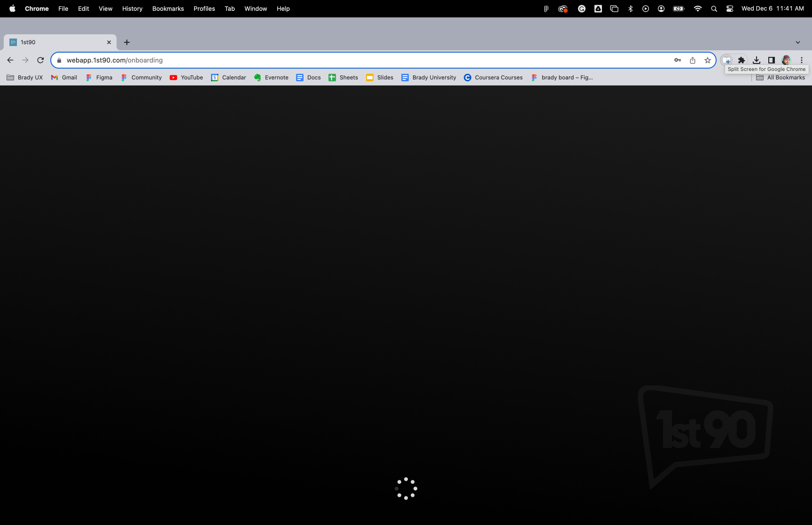Reload the 1st90 onboarding page

(40, 60)
